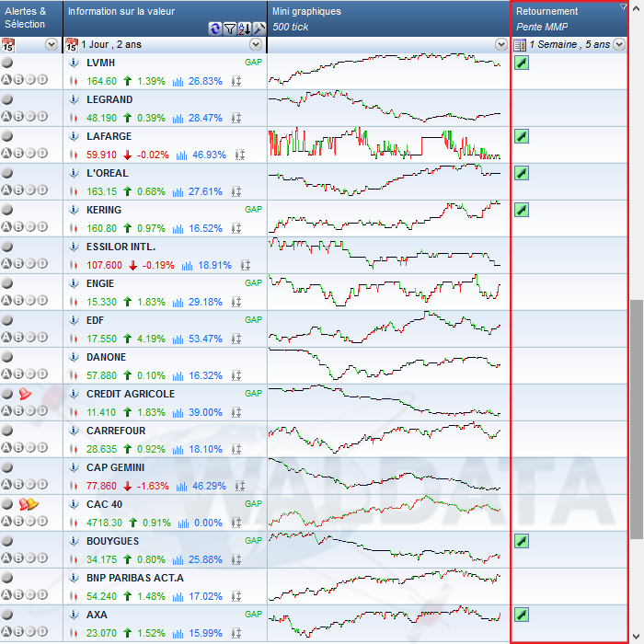This screenshot has height=644, width=644.
Task: Open the CAP GEMINI stock name
Action: click(115, 467)
